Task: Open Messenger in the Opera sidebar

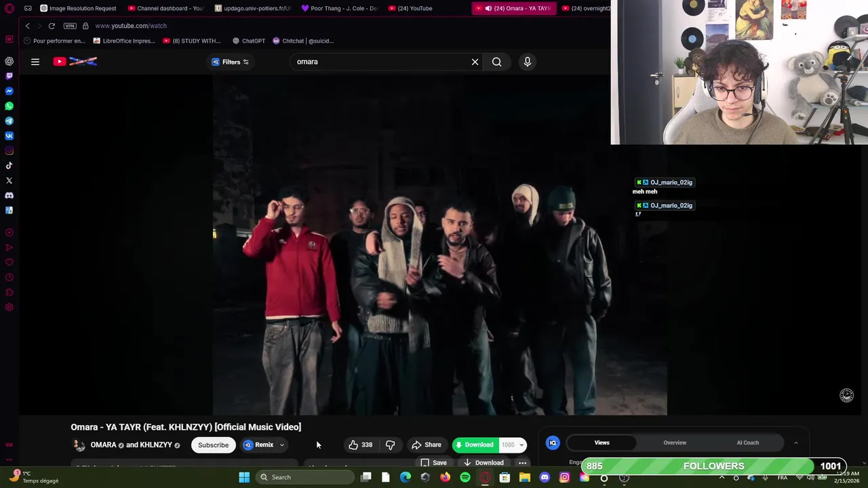Action: (x=9, y=91)
